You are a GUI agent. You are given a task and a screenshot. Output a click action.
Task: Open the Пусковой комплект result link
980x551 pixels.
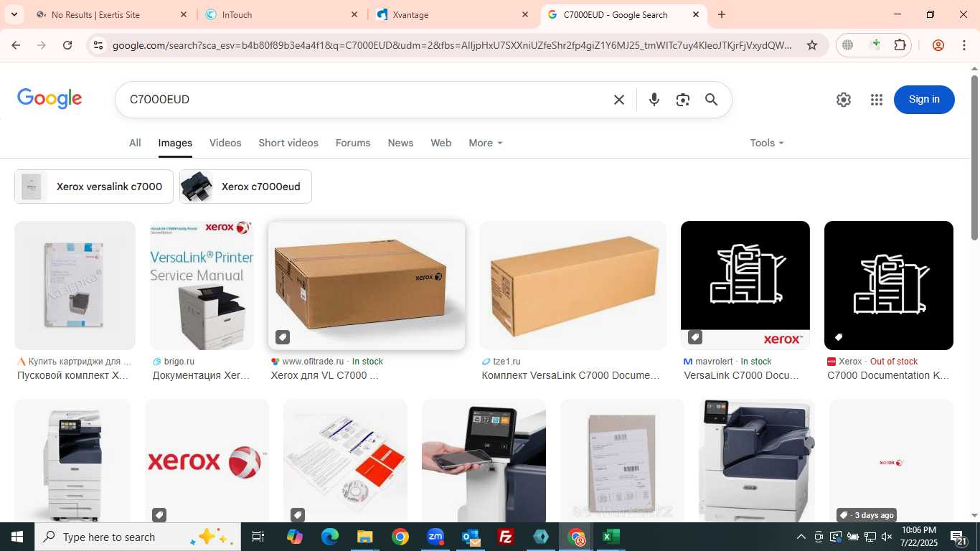(x=73, y=375)
